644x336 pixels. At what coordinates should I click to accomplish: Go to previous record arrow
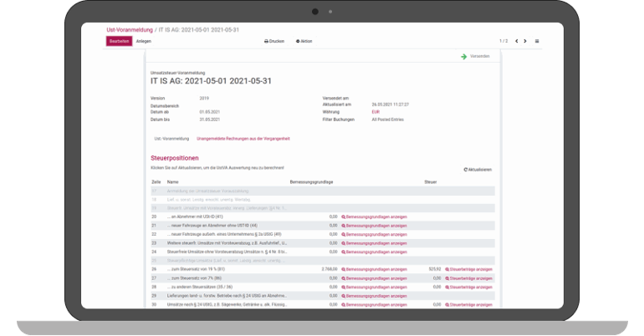tap(516, 41)
